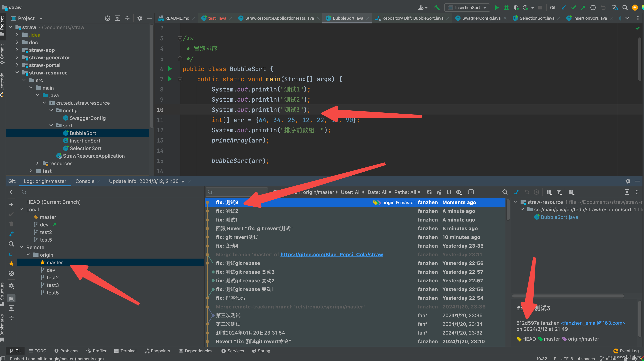Update project via blue Git arrow
Image resolution: width=644 pixels, height=361 pixels.
pyautogui.click(x=564, y=8)
